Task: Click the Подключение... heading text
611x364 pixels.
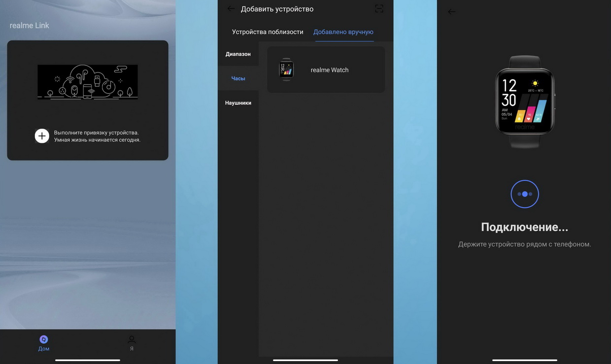Action: [525, 227]
